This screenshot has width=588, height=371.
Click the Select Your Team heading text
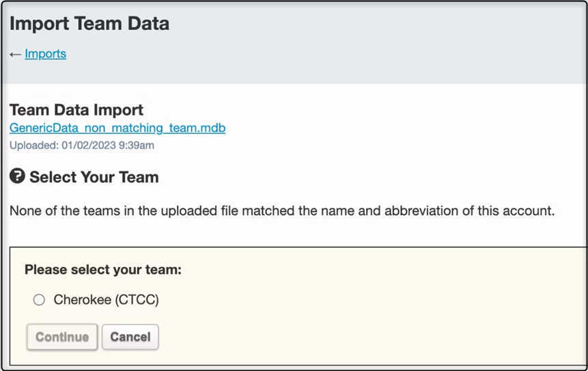[94, 177]
